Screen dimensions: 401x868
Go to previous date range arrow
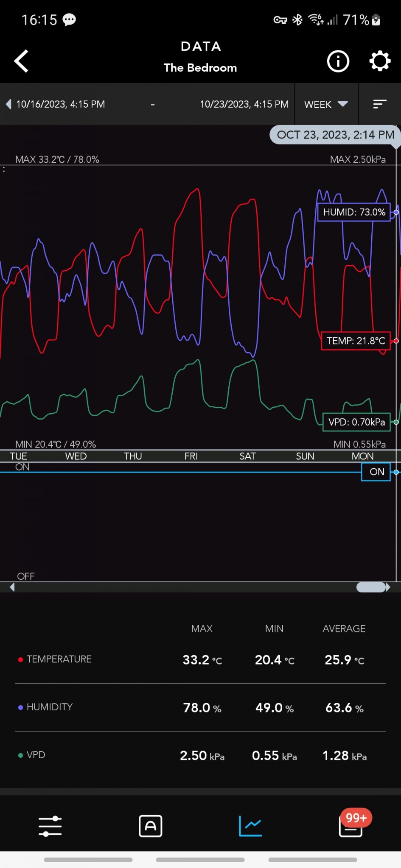coord(8,104)
